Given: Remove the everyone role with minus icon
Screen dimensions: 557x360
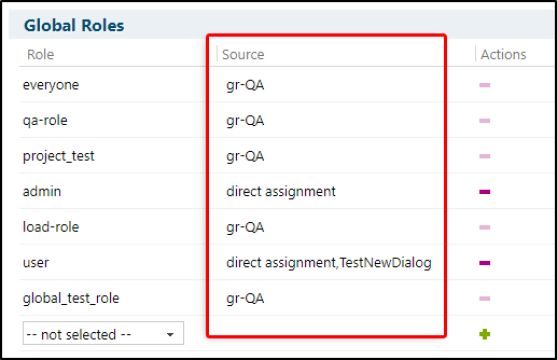Looking at the screenshot, I should [x=485, y=85].
